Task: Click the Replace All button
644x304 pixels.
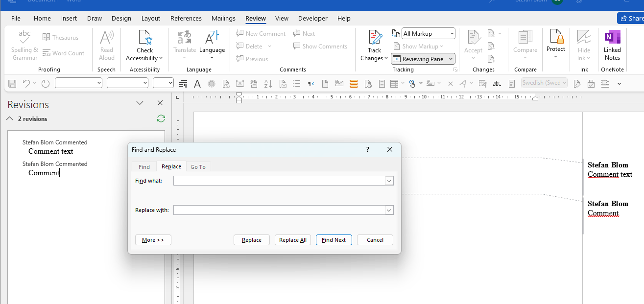Action: 293,240
